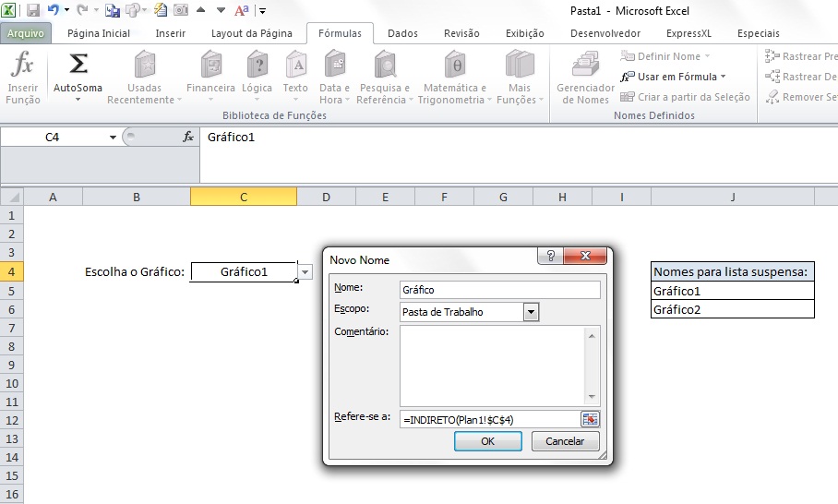Open the Undo history dropdown arrow
Viewport: 838px width, 504px height.
(x=66, y=9)
